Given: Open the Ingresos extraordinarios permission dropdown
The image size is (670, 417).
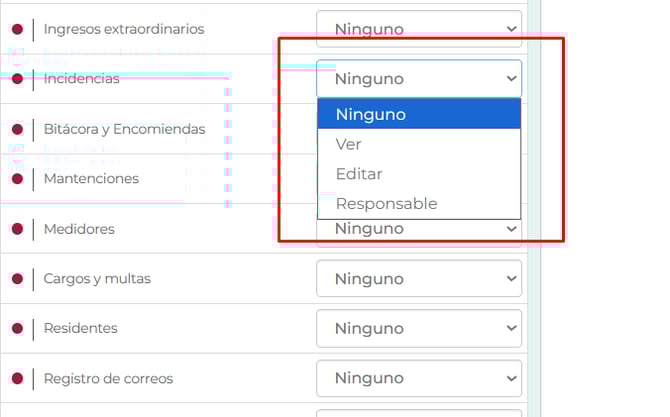Looking at the screenshot, I should (x=419, y=29).
